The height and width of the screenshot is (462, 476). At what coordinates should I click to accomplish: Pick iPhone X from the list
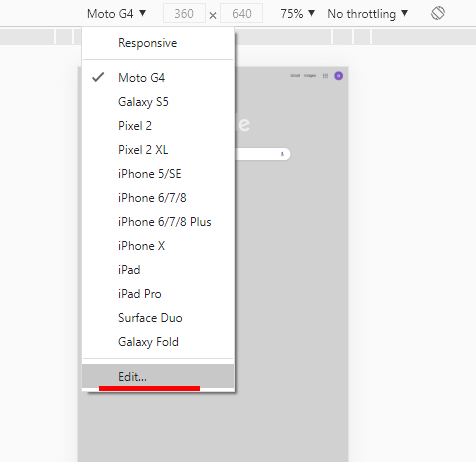point(158,246)
